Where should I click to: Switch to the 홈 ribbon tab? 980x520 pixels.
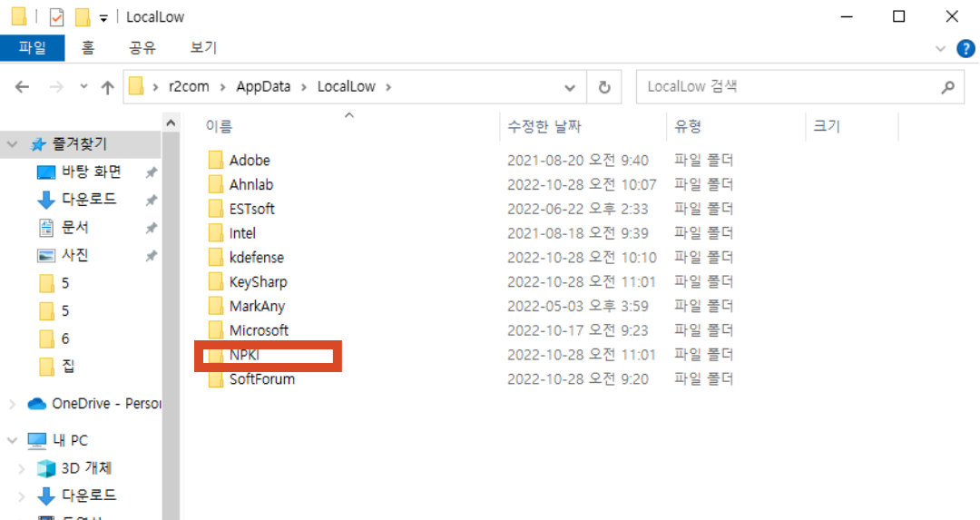[88, 48]
